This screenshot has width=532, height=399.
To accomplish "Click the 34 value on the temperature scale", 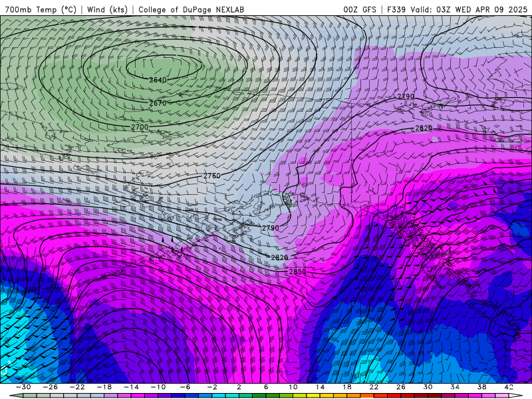I will (x=455, y=387).
